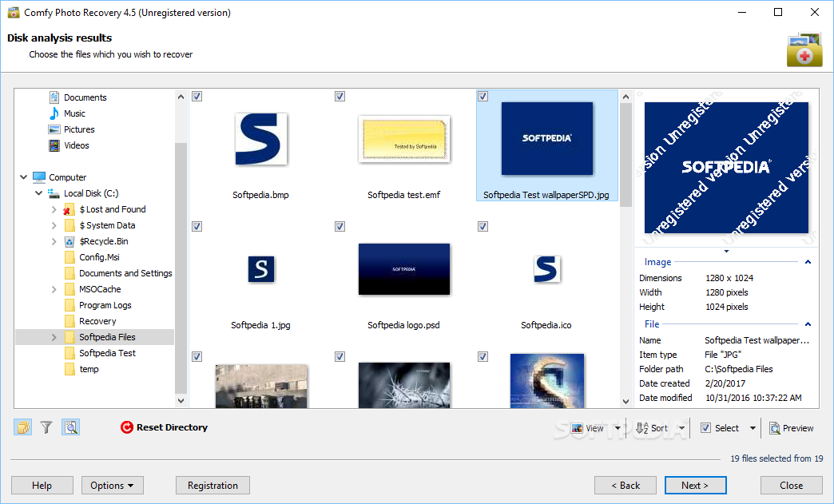This screenshot has height=504, width=834.
Task: Uncheck checkbox of the building photo thumbnail
Action: point(197,357)
